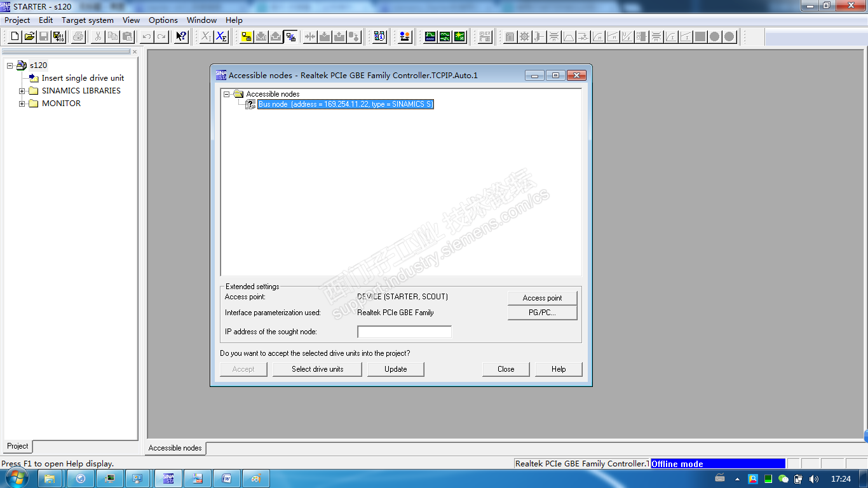Open the Help menu
The image size is (868, 488).
(x=234, y=20)
